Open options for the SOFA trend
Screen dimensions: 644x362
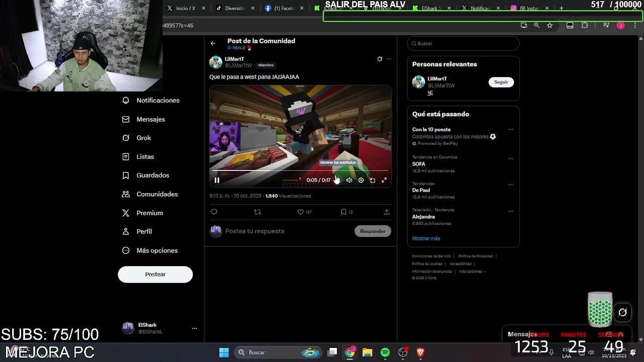tap(511, 159)
